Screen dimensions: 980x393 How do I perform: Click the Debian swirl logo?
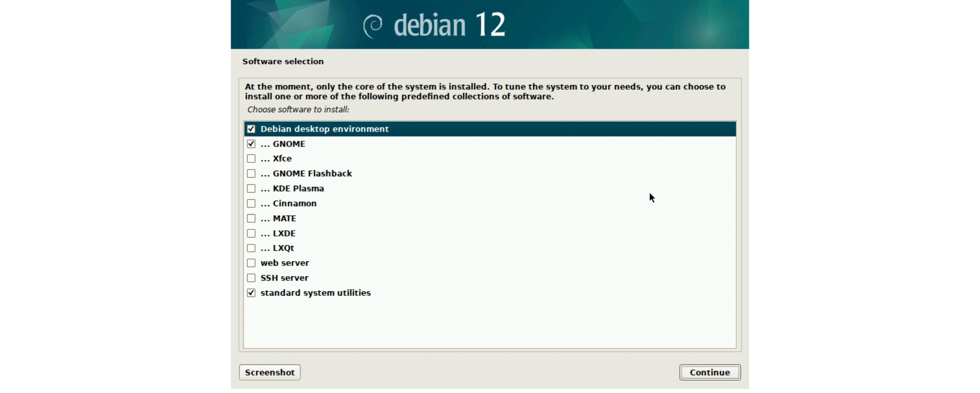point(373,26)
